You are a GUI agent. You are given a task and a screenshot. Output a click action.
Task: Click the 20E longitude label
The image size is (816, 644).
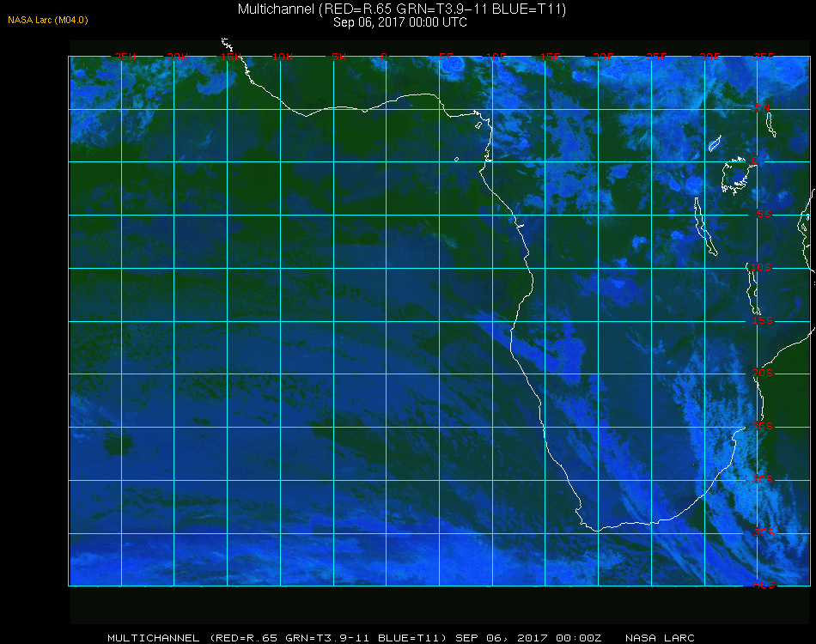pyautogui.click(x=603, y=57)
